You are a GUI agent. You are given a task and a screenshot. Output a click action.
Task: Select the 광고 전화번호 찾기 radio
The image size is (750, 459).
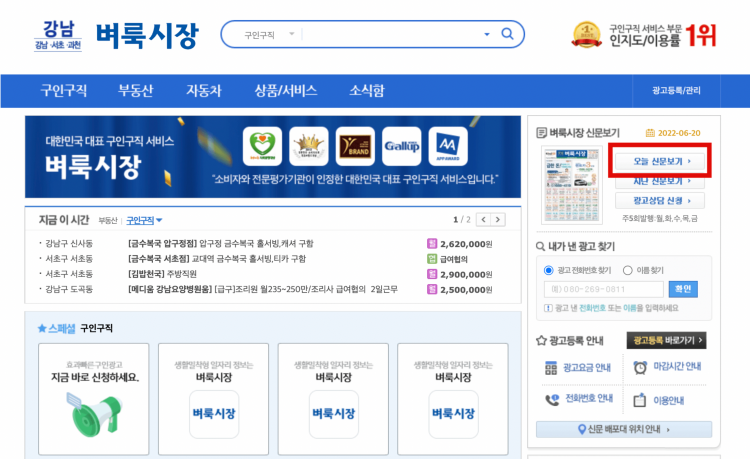pos(549,270)
